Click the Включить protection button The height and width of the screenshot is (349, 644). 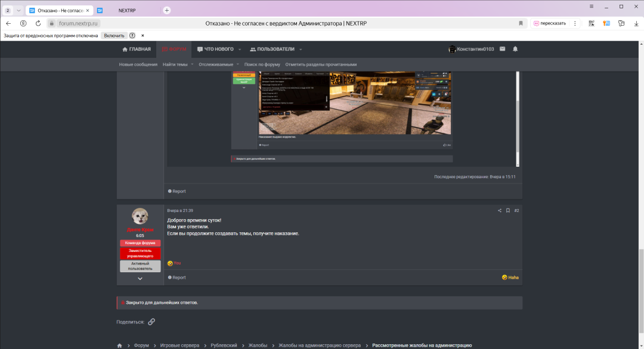click(x=114, y=36)
